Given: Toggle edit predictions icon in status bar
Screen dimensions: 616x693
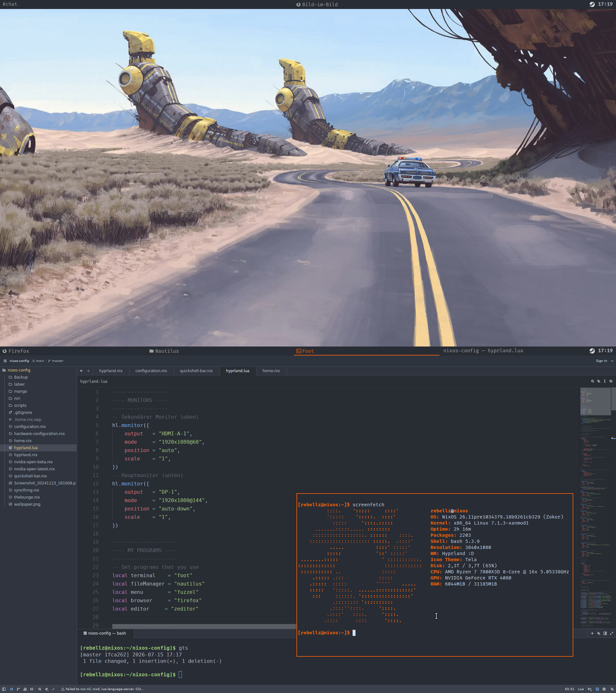Looking at the screenshot, I should point(590,689).
